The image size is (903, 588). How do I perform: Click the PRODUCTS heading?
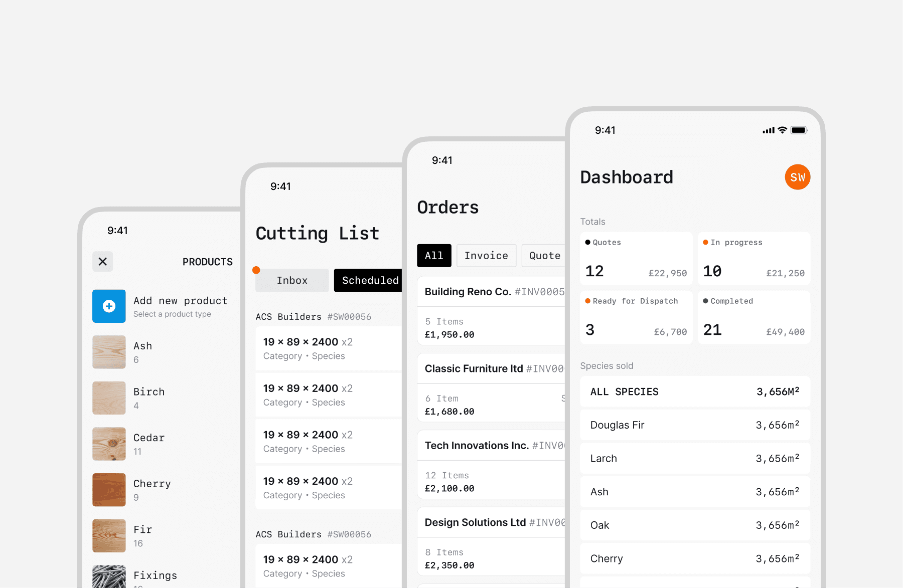click(208, 262)
